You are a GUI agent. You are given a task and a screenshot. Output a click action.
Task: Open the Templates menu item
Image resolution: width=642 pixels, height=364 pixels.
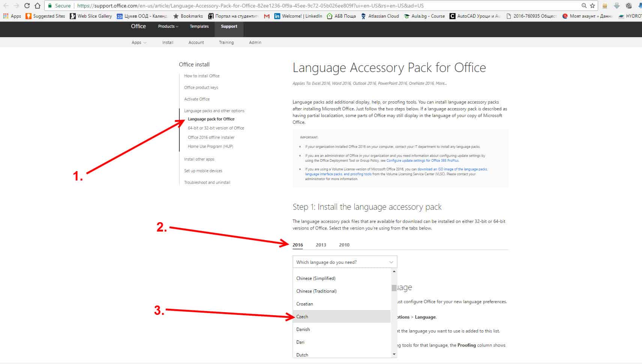click(x=199, y=26)
